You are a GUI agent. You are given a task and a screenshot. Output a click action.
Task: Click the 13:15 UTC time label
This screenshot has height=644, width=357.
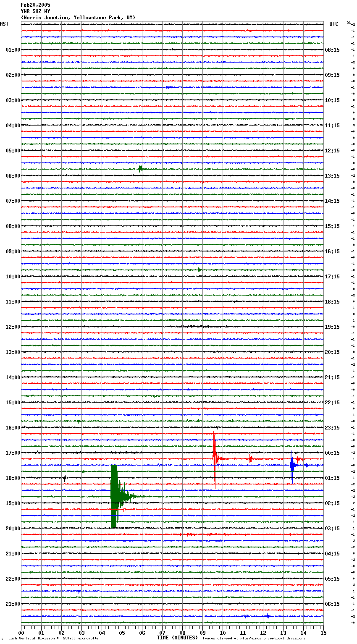tap(332, 176)
